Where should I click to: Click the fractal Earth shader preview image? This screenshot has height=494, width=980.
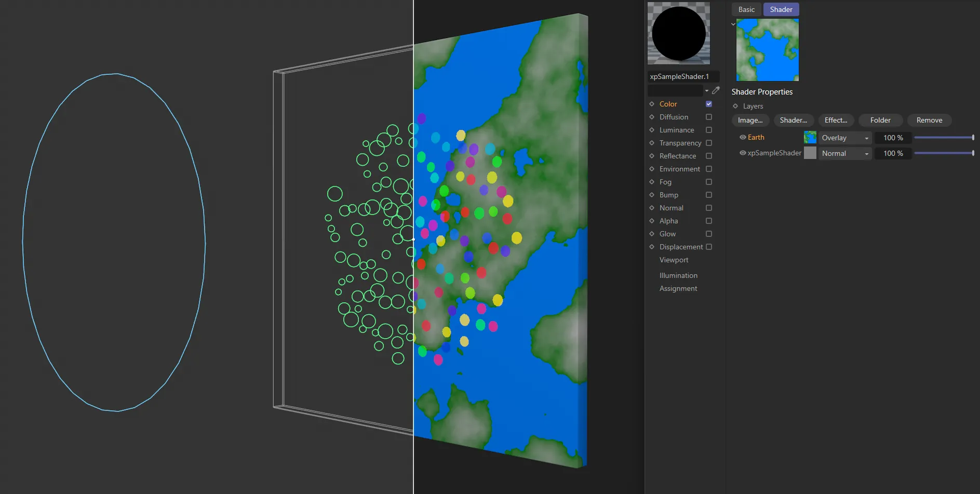pyautogui.click(x=767, y=50)
